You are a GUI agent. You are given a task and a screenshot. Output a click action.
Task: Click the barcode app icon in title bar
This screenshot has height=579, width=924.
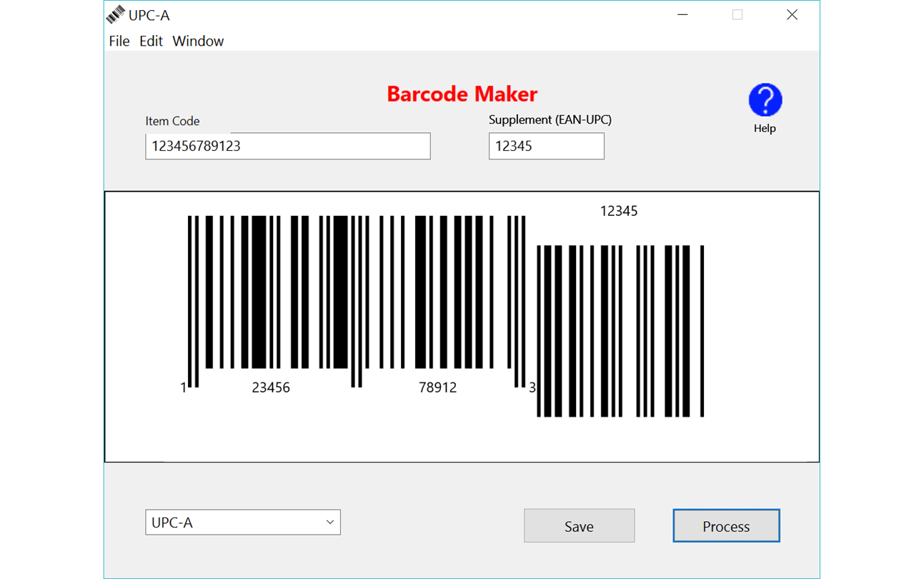115,14
